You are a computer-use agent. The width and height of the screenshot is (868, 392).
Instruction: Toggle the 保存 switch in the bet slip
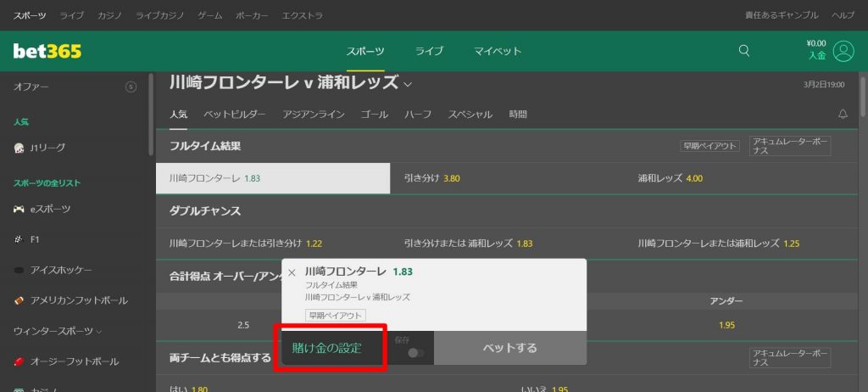(415, 353)
